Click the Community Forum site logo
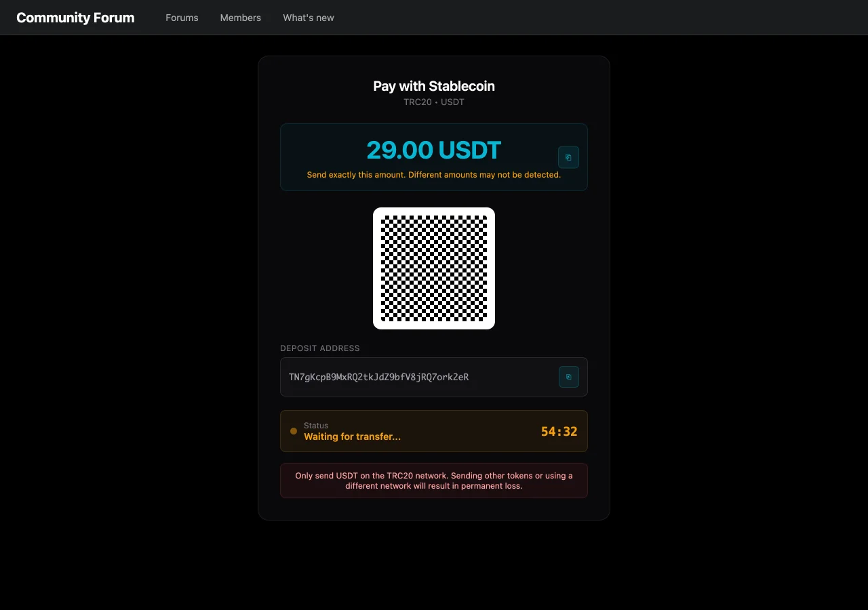The image size is (868, 610). pos(75,18)
